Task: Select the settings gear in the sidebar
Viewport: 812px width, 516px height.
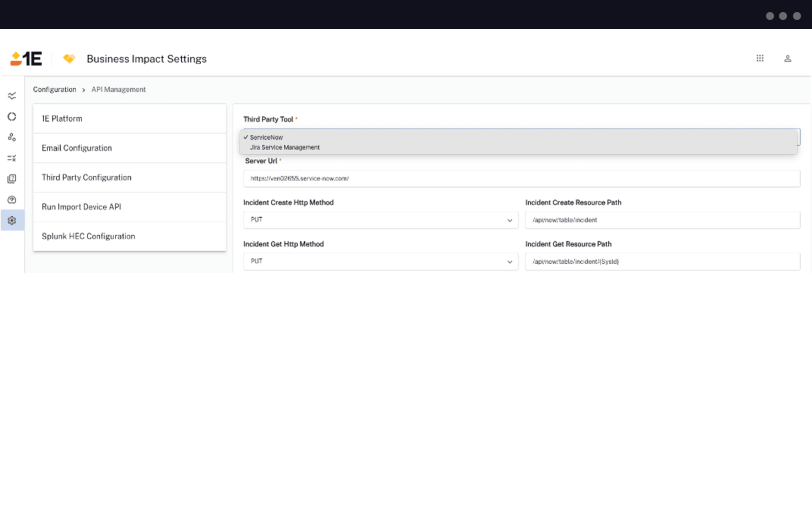Action: click(12, 220)
